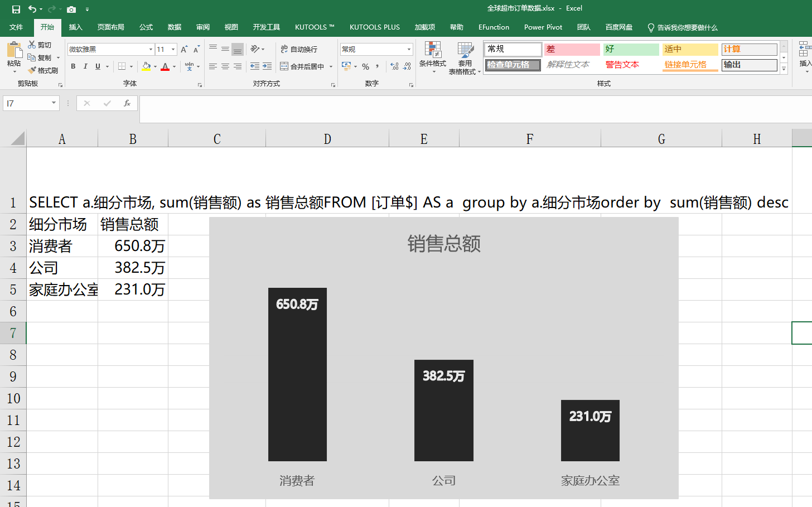Click the insert function fx icon
The image size is (812, 507).
click(x=127, y=103)
